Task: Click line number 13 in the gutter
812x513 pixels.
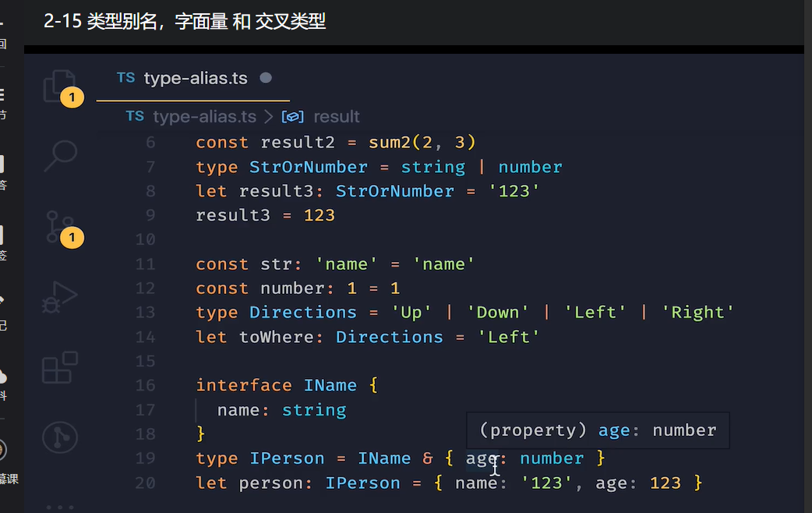Action: coord(145,312)
